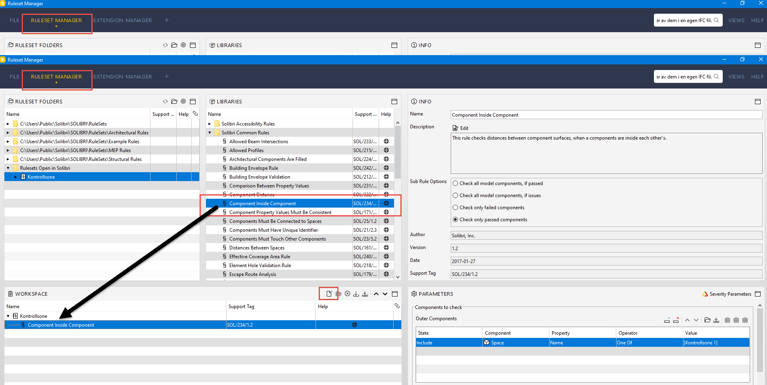Image resolution: width=767 pixels, height=385 pixels.
Task: Expand the SOLIBRI\RuleSets root folder
Action: (x=8, y=124)
